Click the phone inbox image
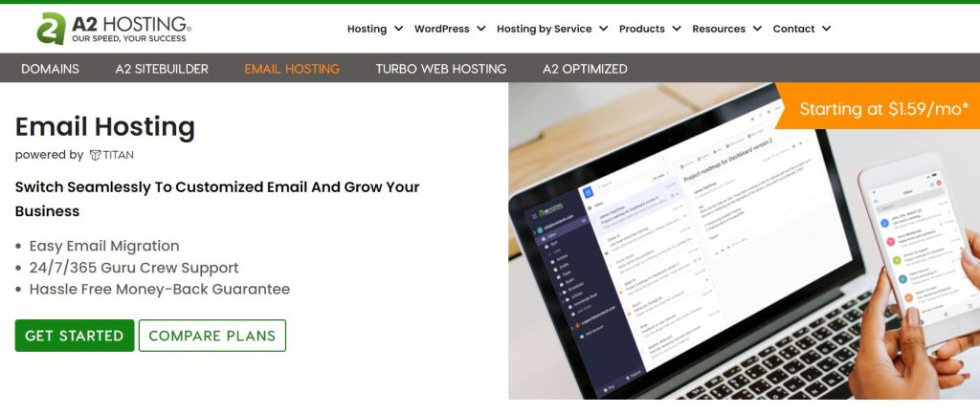 tap(918, 250)
